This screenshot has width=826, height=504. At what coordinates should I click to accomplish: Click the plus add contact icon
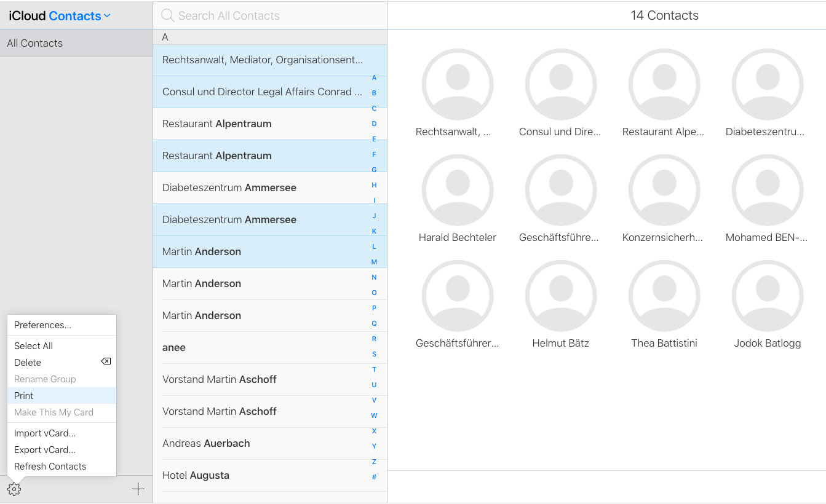pyautogui.click(x=138, y=489)
